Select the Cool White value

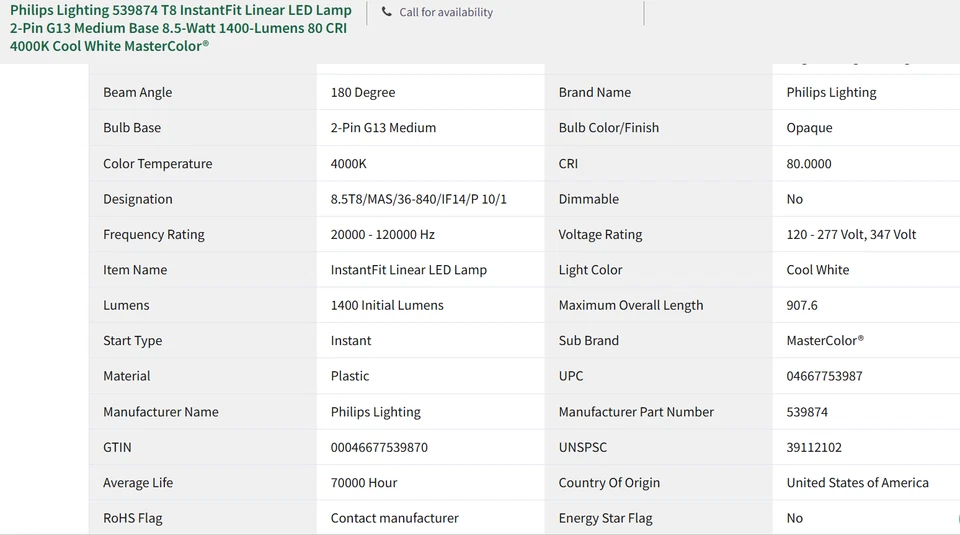coord(817,270)
